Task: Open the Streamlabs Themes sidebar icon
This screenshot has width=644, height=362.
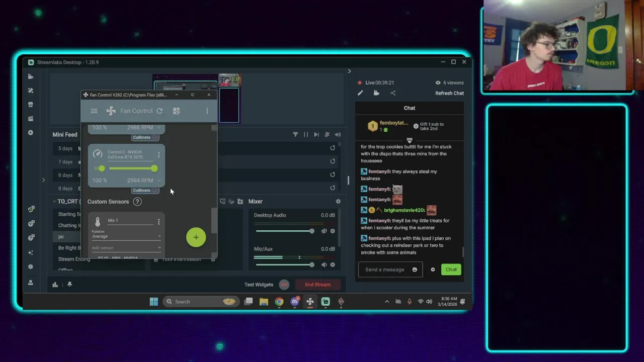Action: tap(31, 90)
